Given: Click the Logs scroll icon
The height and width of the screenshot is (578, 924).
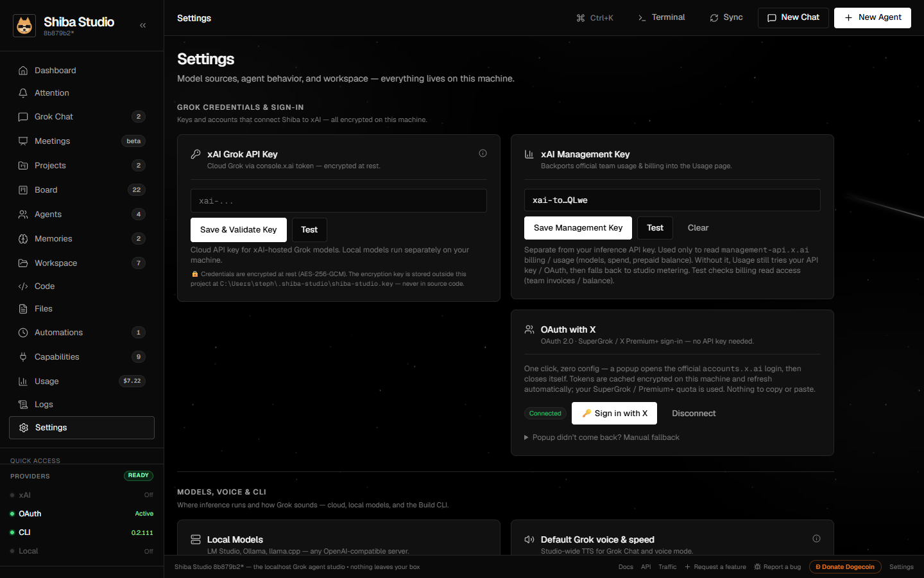Looking at the screenshot, I should pyautogui.click(x=23, y=405).
